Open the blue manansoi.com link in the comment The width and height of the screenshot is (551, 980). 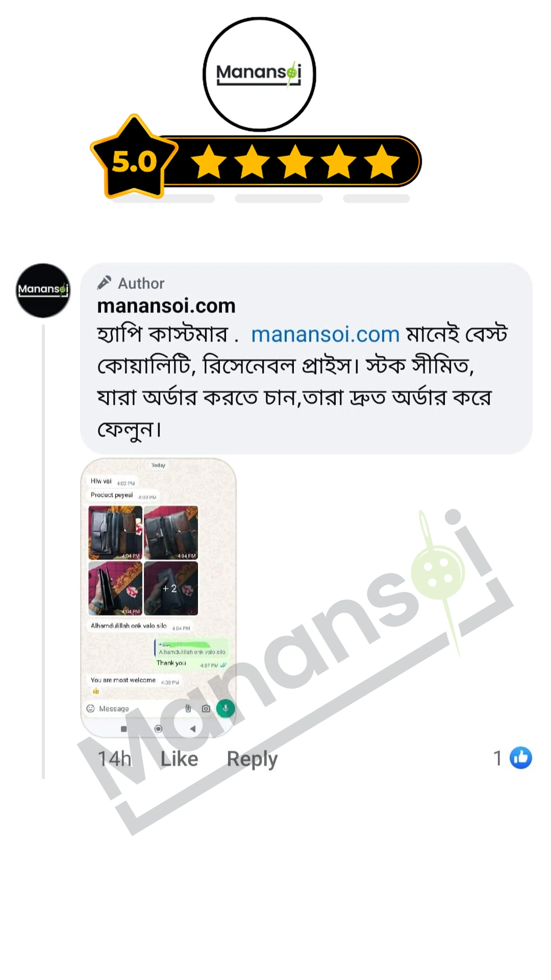coord(325,334)
